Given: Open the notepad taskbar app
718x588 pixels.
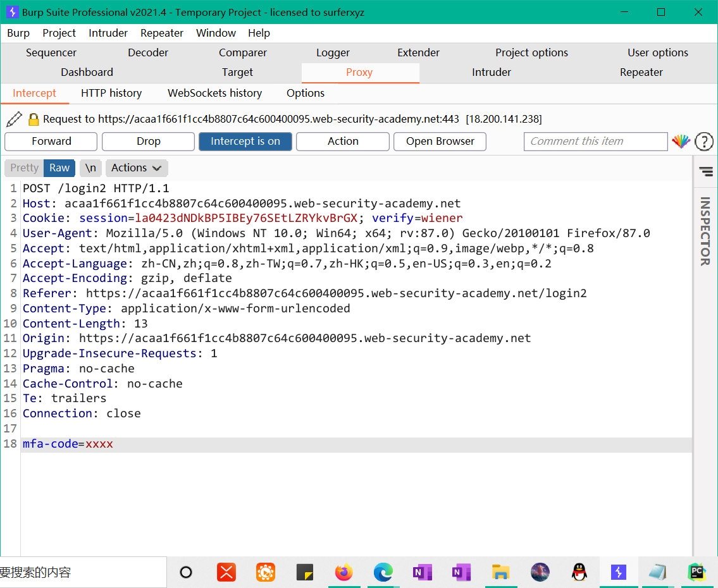Looking at the screenshot, I should coord(657,572).
